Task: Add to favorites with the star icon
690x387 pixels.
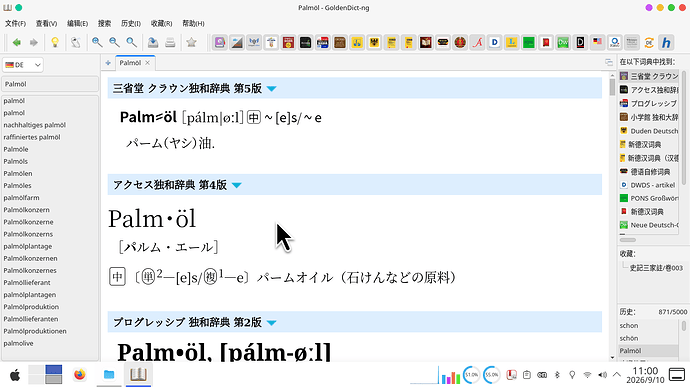Action: coord(191,43)
